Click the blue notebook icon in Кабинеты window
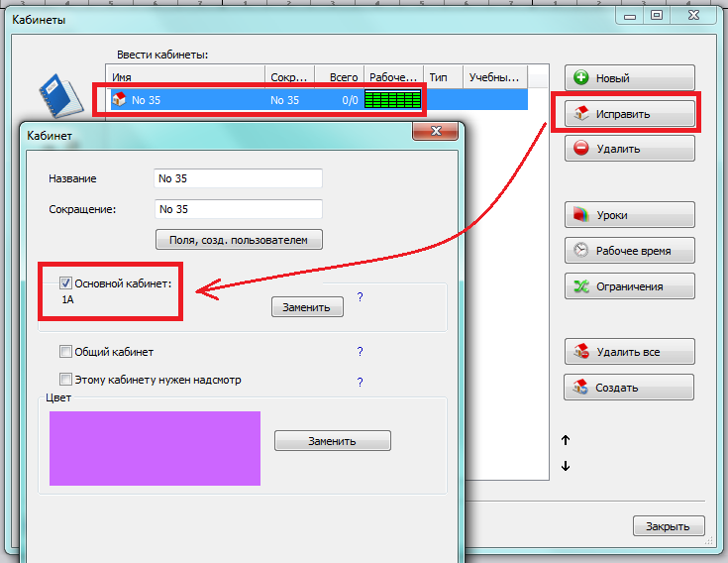 pyautogui.click(x=60, y=96)
